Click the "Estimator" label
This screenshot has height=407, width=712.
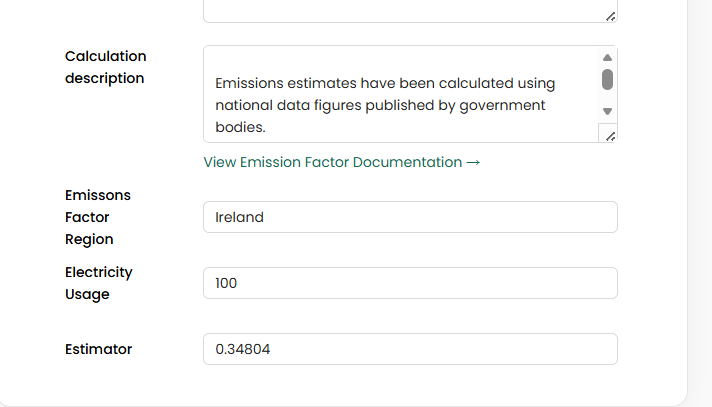pyautogui.click(x=98, y=349)
